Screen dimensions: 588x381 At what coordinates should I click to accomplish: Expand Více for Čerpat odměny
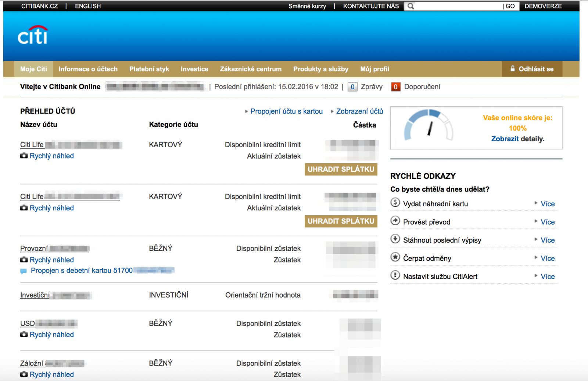548,259
